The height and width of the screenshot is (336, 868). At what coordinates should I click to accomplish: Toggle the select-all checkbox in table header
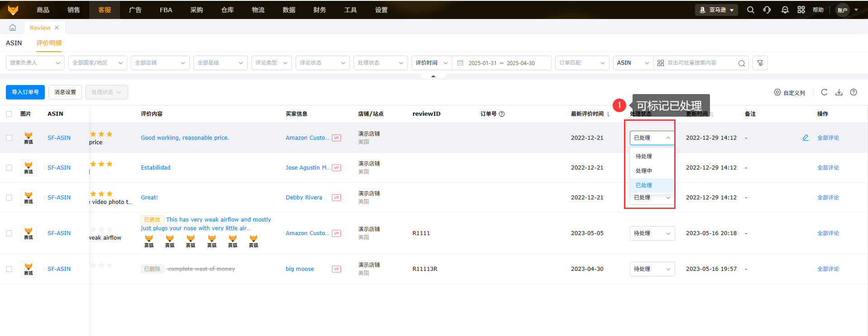tap(9, 114)
